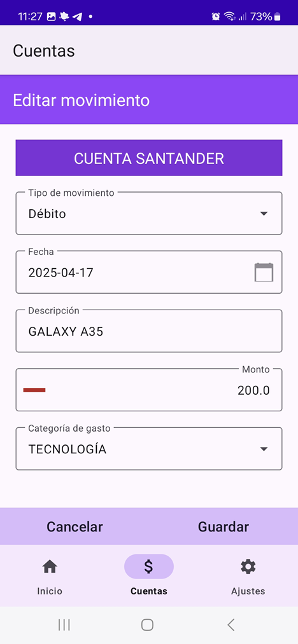Image resolution: width=298 pixels, height=644 pixels.
Task: Click the Guardar button
Action: pos(223,526)
